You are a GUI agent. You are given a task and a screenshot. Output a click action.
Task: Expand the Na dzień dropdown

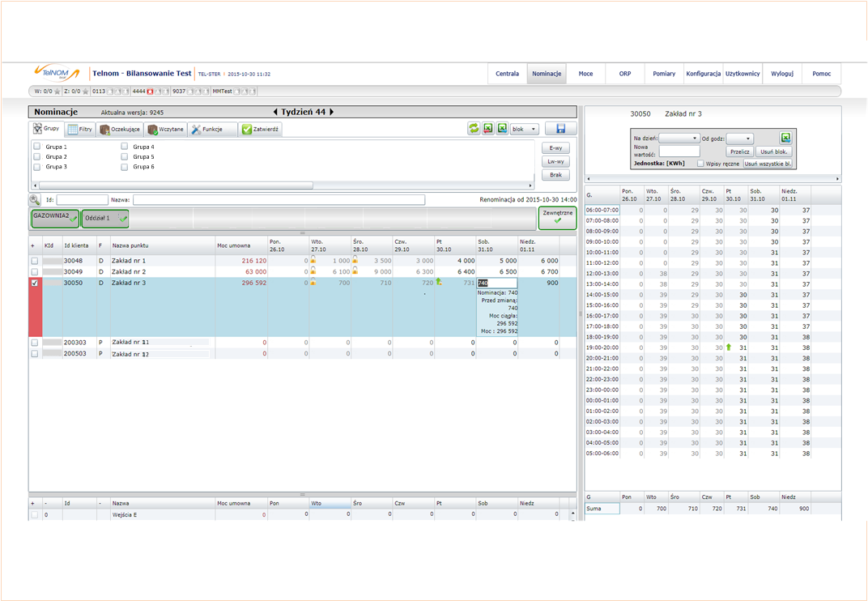click(679, 138)
